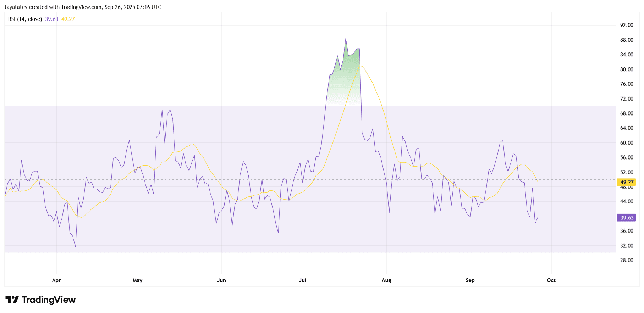Select the Jun marker on time axis
Screen dimensions: 644x313
221,280
